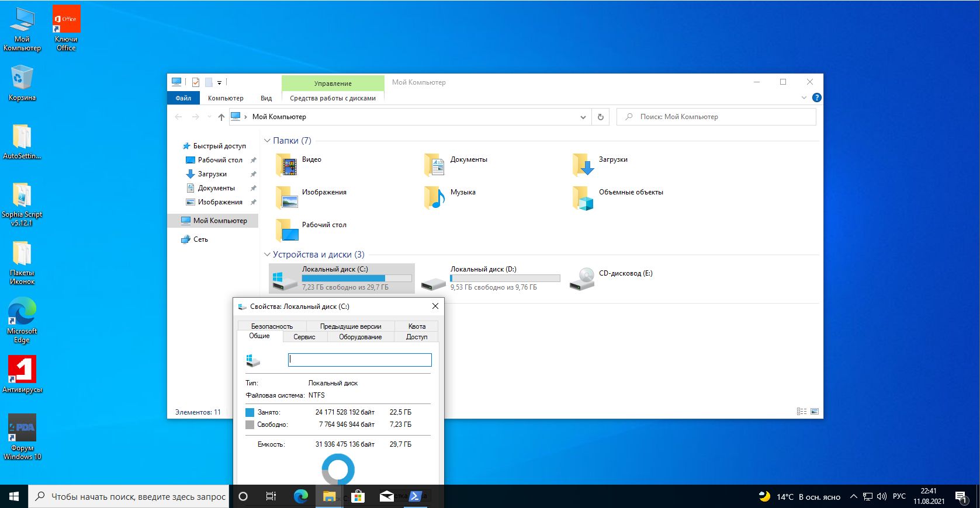The width and height of the screenshot is (980, 508).
Task: Switch to details list view in status bar
Action: (802, 412)
